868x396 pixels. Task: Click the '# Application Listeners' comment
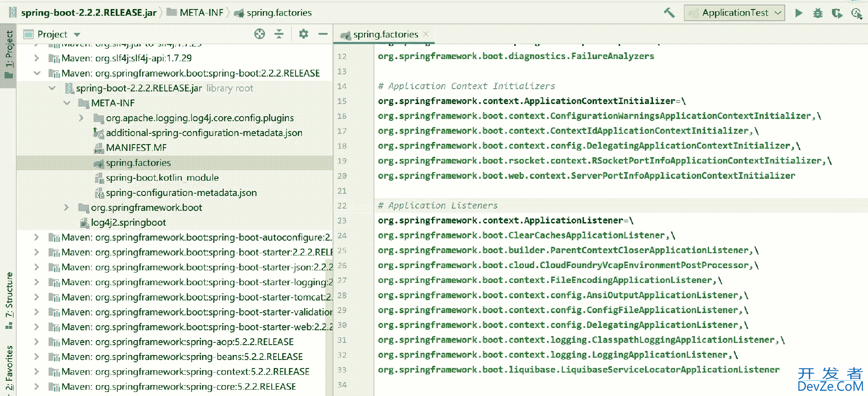coord(438,205)
